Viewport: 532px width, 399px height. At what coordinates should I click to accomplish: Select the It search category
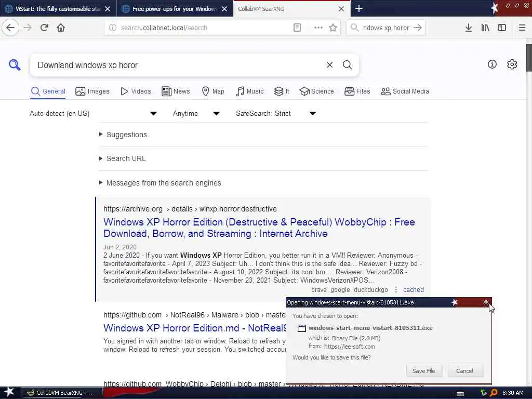click(282, 91)
